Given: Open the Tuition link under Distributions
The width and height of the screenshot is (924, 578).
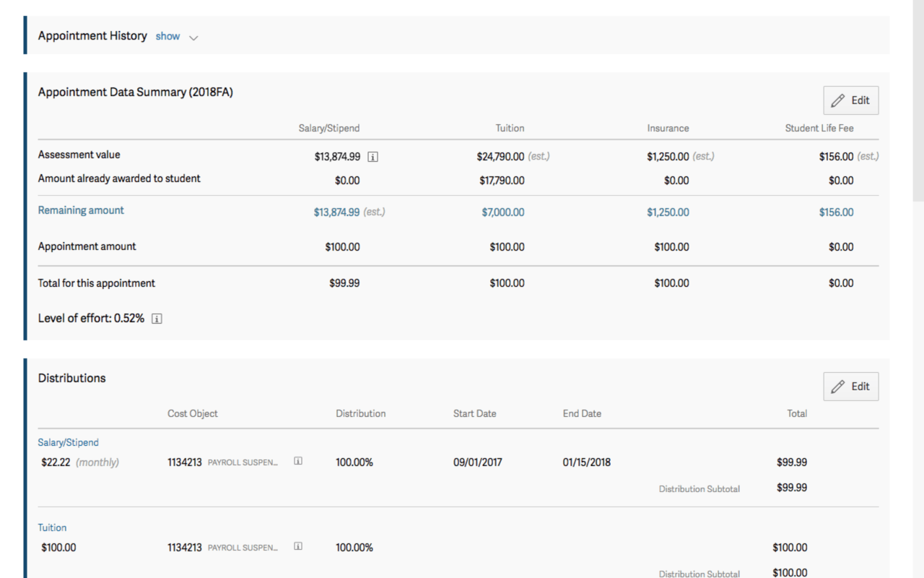Looking at the screenshot, I should (x=52, y=527).
